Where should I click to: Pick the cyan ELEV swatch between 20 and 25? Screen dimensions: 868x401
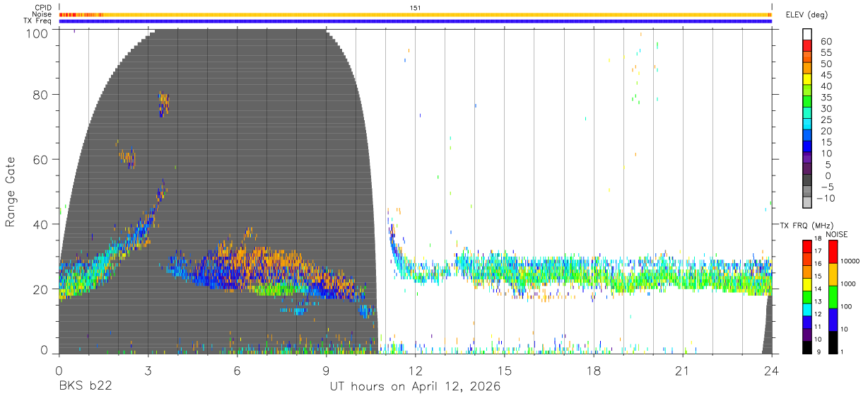point(808,124)
